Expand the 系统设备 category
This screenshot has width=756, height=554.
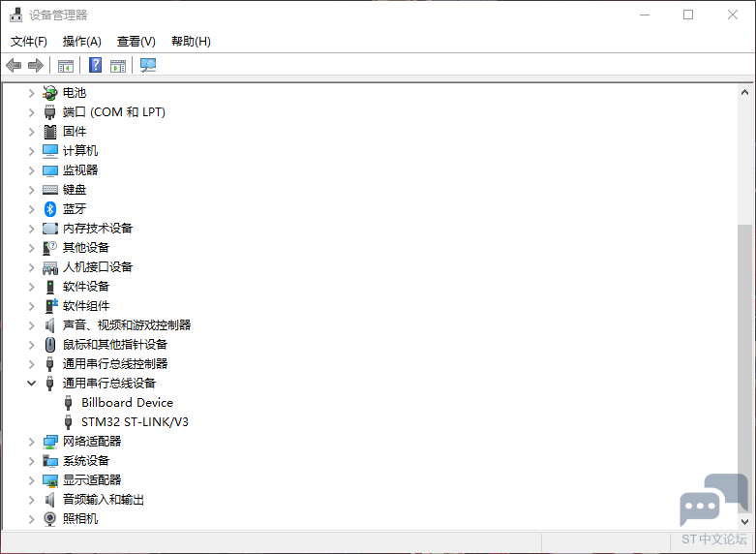31,461
